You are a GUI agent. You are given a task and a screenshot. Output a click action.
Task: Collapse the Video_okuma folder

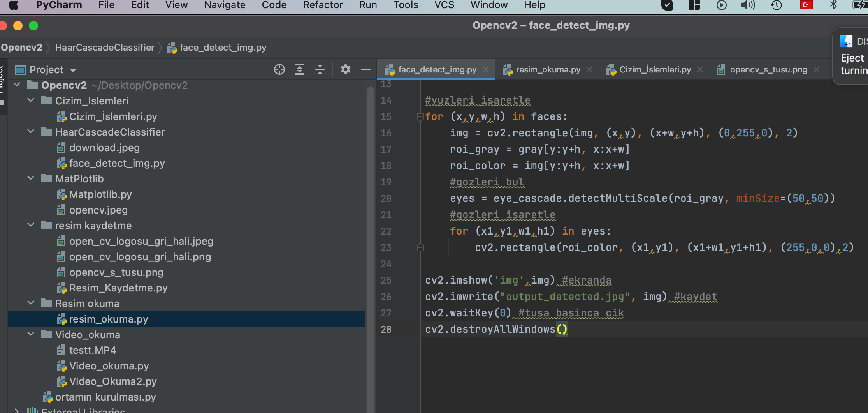click(31, 334)
